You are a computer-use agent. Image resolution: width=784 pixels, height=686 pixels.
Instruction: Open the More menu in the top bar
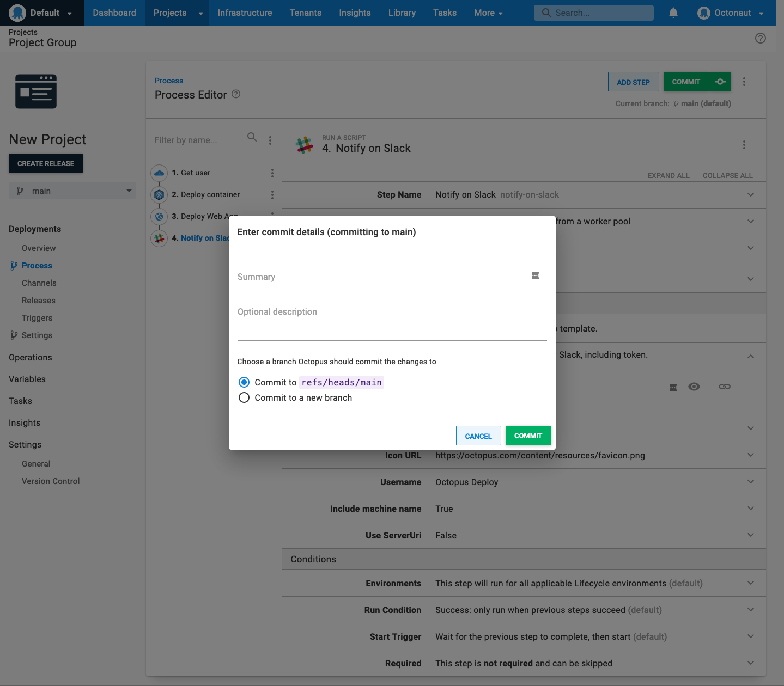coord(487,13)
